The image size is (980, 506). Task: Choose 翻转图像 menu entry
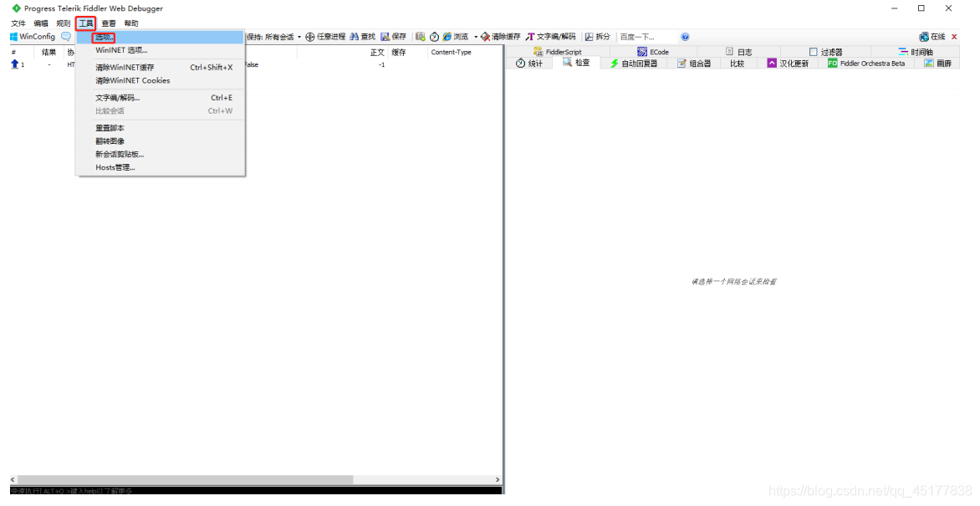(x=160, y=141)
